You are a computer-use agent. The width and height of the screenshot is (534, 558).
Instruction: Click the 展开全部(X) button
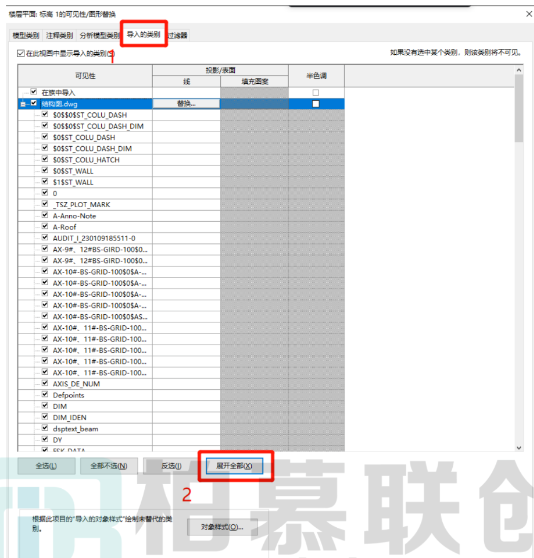tap(234, 466)
